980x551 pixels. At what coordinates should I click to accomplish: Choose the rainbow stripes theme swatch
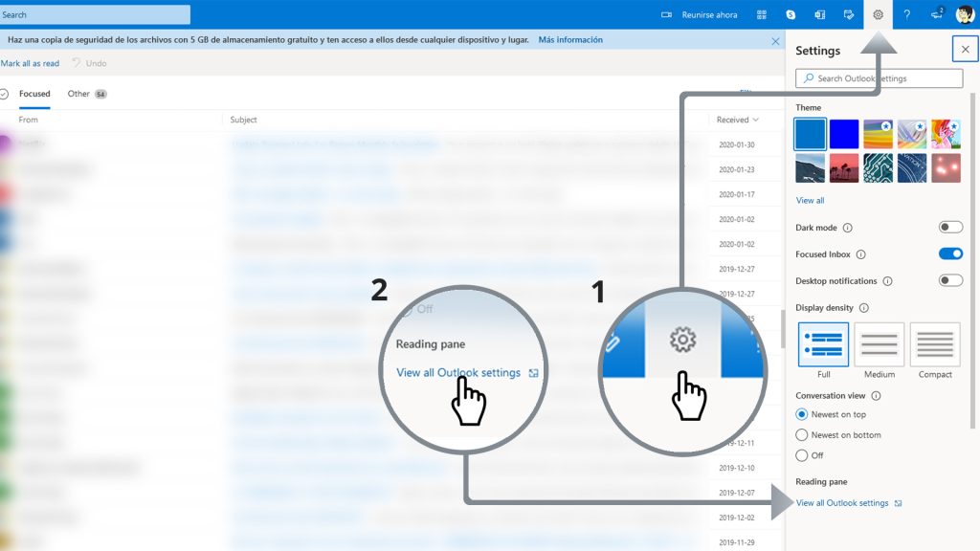(878, 134)
